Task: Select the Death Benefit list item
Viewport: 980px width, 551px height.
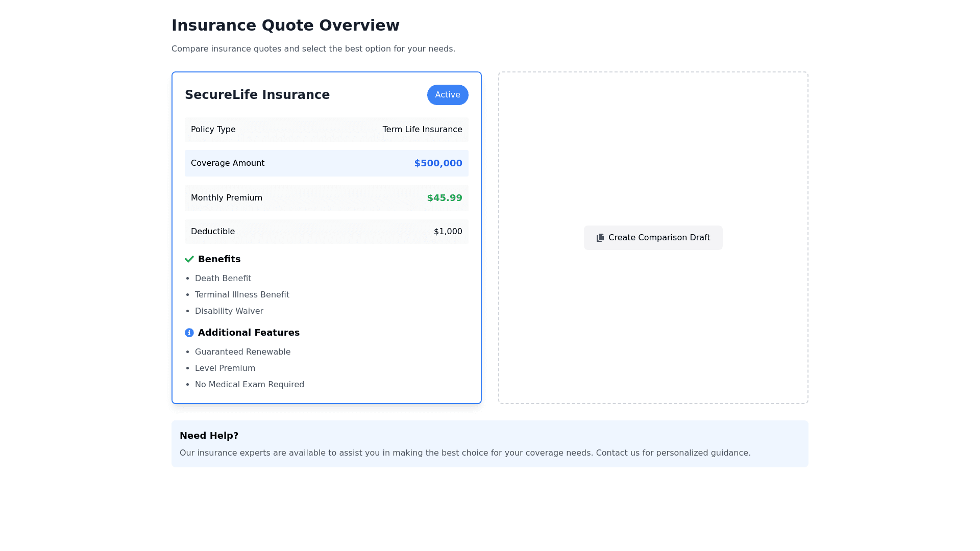Action: click(223, 279)
